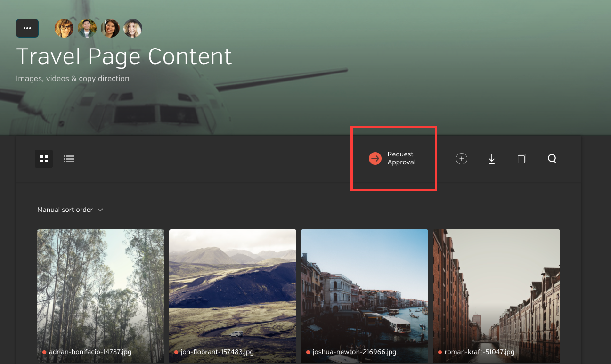
Task: Open the joshua-newton Venice canal thumbnail
Action: pos(365,296)
